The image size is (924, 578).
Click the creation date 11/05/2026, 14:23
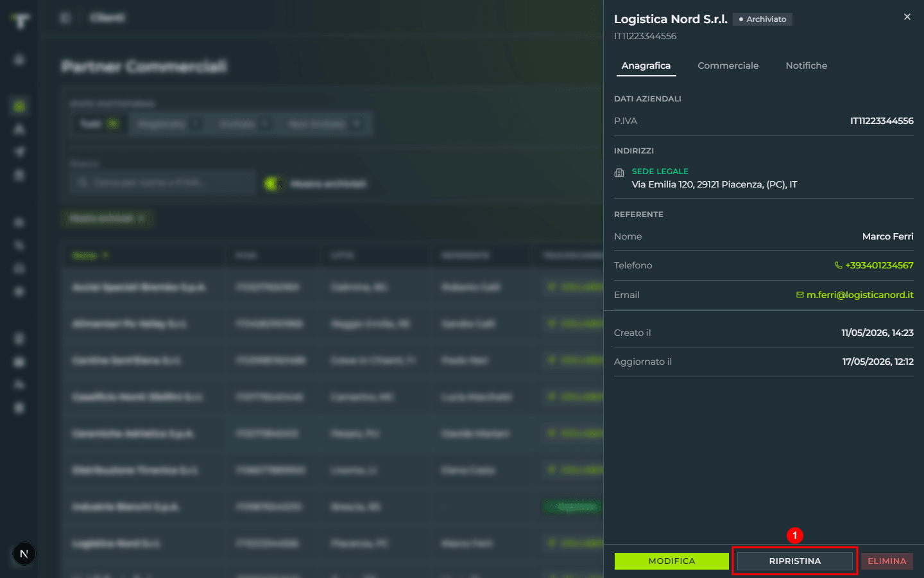point(877,333)
